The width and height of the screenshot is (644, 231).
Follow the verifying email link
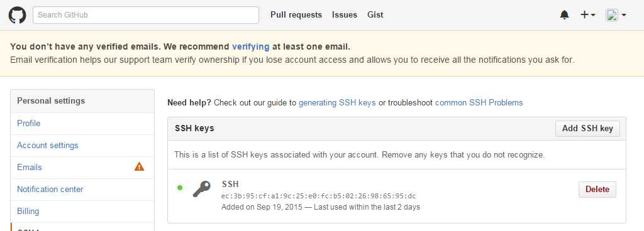click(x=251, y=46)
